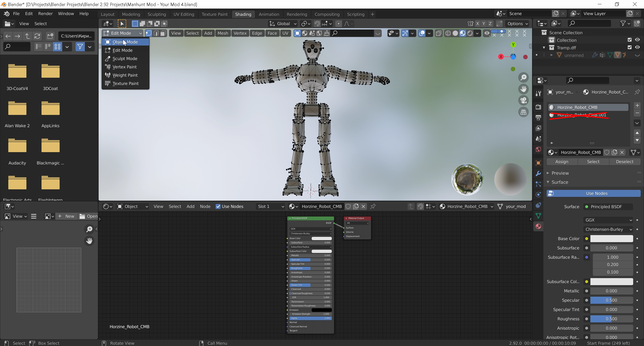This screenshot has height=346, width=644.
Task: Expand the Preview panel
Action: click(560, 173)
